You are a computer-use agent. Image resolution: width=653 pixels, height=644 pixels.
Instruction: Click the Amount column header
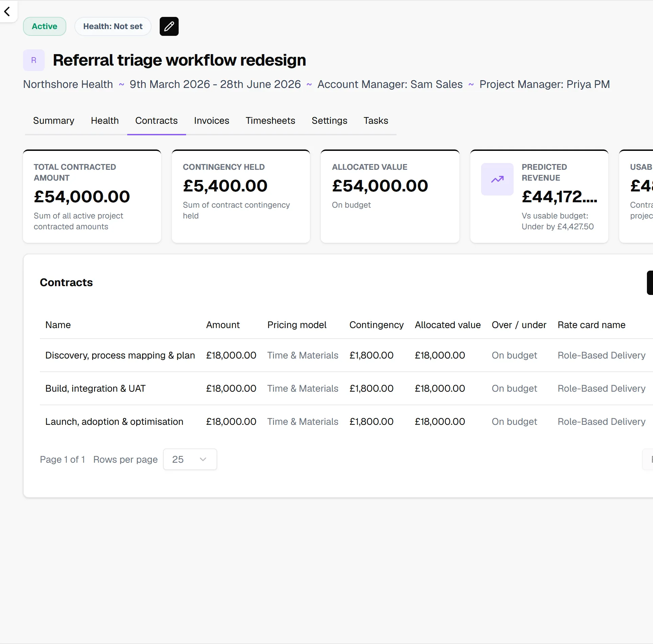coord(223,325)
